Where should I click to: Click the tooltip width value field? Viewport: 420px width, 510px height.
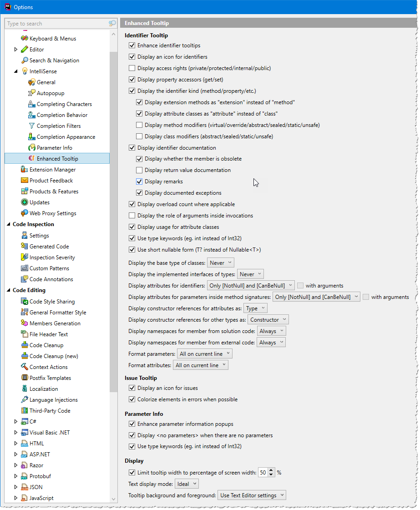click(x=263, y=473)
